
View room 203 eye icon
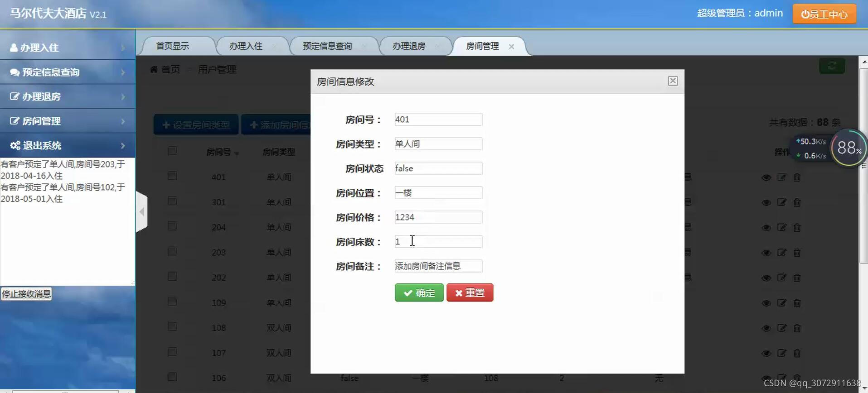point(766,253)
